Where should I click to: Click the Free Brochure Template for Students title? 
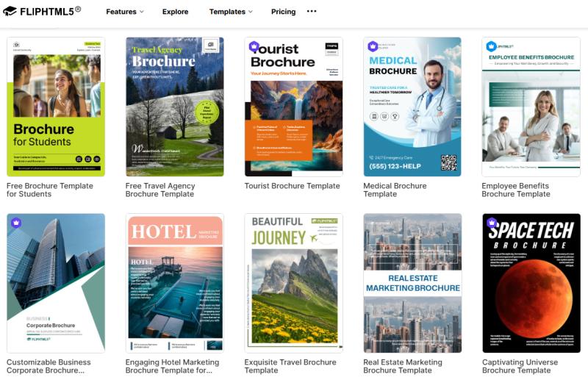pyautogui.click(x=50, y=190)
